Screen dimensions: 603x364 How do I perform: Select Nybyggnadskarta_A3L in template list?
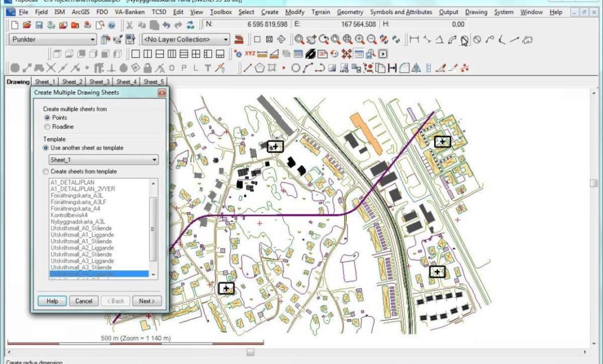tap(78, 221)
